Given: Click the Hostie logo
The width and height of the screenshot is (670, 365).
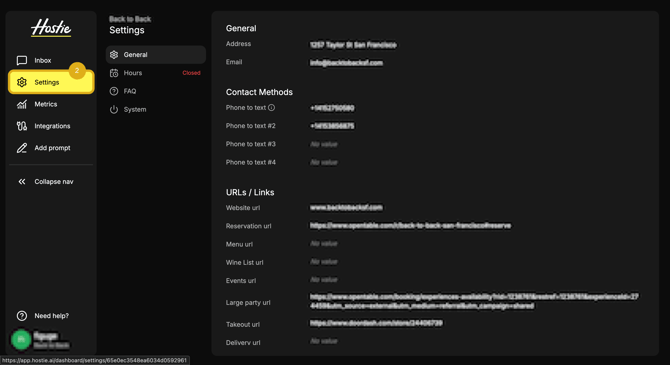Looking at the screenshot, I should tap(51, 28).
